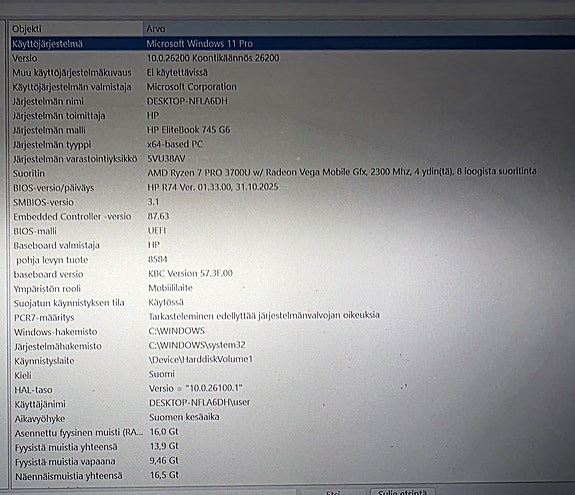Select the Käyttöjärjestelmä row
The width and height of the screenshot is (575, 495).
293,44
